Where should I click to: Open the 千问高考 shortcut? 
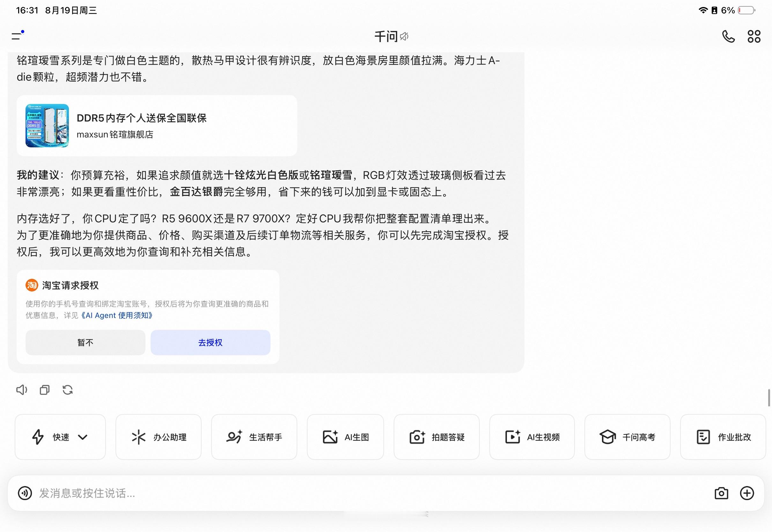(627, 437)
